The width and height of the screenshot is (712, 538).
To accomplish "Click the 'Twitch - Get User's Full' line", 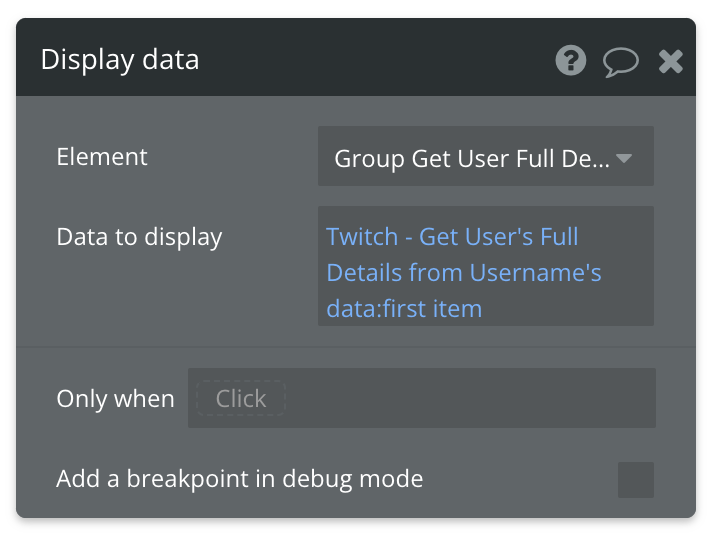I will [x=452, y=237].
